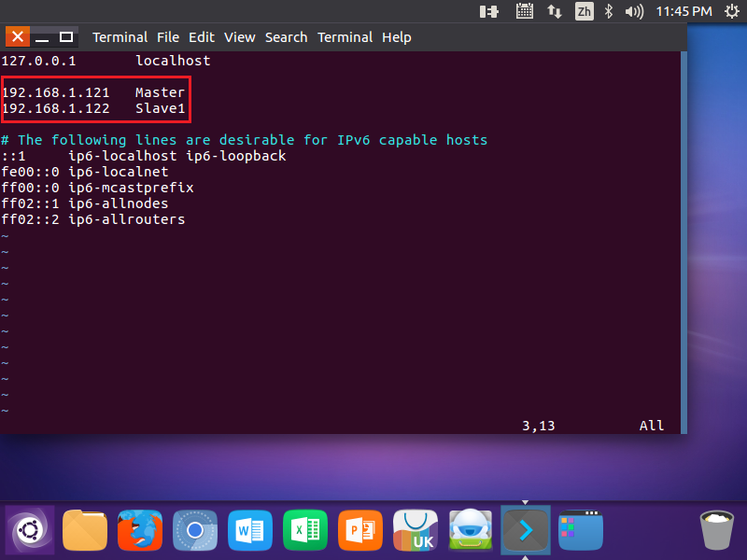Screen dimensions: 747x560
Task: Open the Word processor dock icon
Action: 250,530
